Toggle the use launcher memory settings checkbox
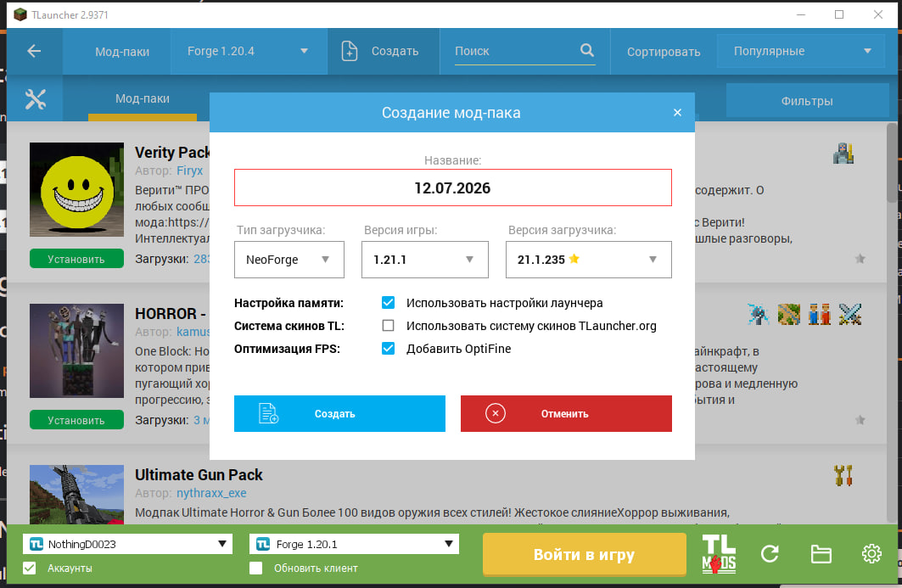 389,303
